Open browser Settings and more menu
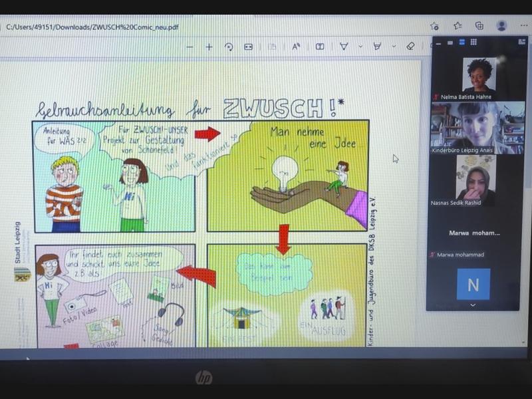The width and height of the screenshot is (532, 399). point(523,26)
